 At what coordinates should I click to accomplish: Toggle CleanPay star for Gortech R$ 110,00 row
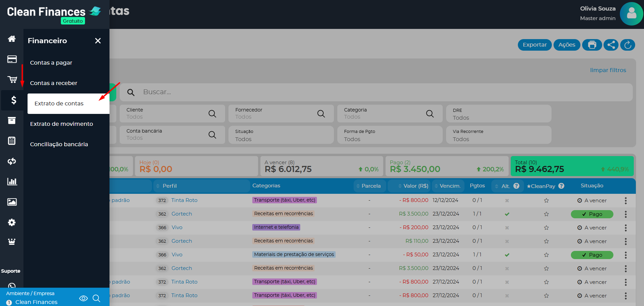[x=546, y=241]
